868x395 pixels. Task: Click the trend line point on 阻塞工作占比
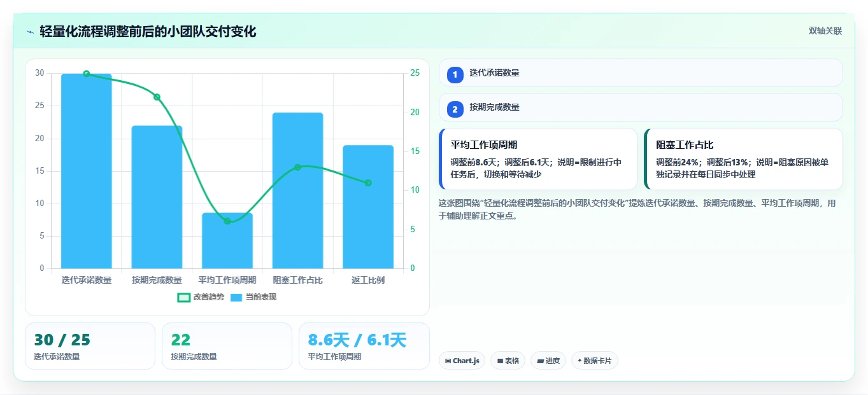297,167
